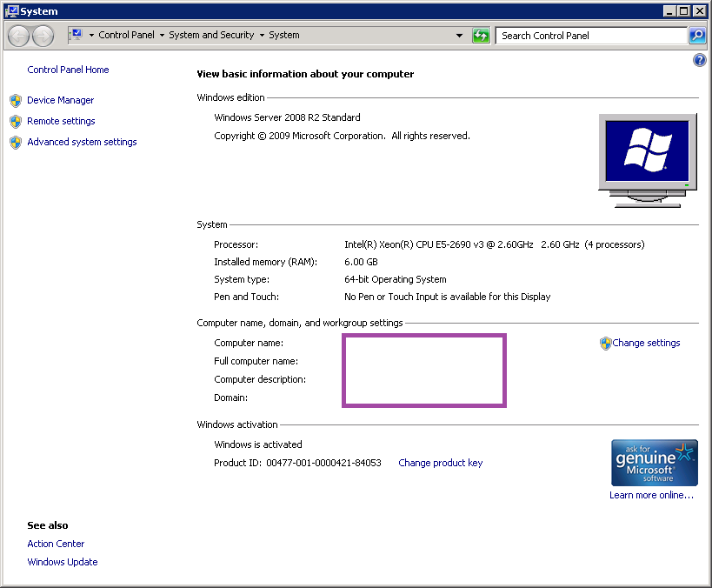Click the shield icon next to Change settings
Image resolution: width=712 pixels, height=588 pixels.
[x=605, y=344]
